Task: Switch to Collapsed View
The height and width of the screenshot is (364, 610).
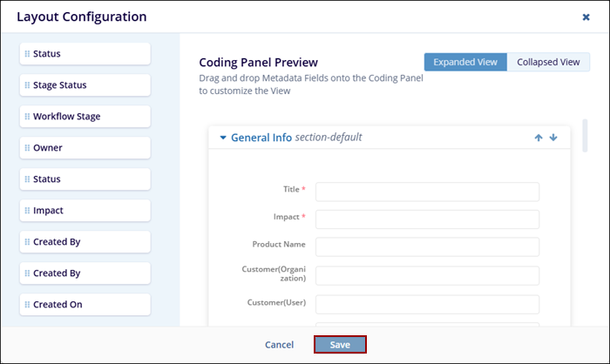Action: click(x=548, y=62)
